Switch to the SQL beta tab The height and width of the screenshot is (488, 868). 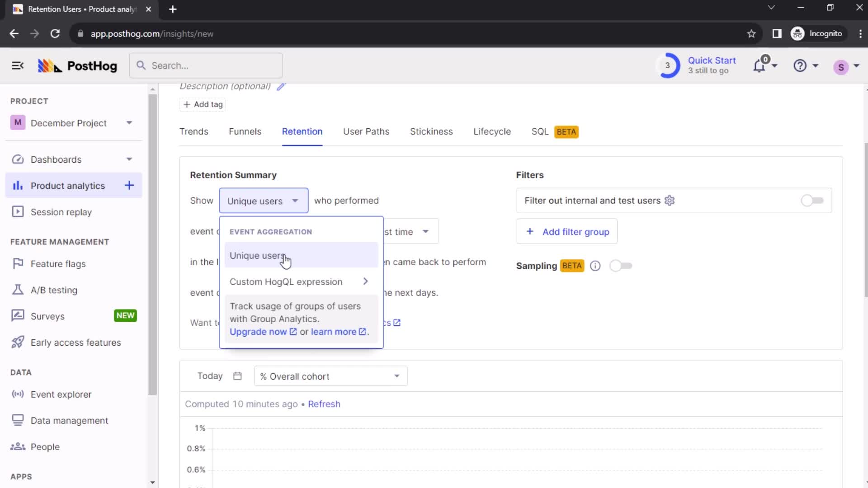point(555,131)
